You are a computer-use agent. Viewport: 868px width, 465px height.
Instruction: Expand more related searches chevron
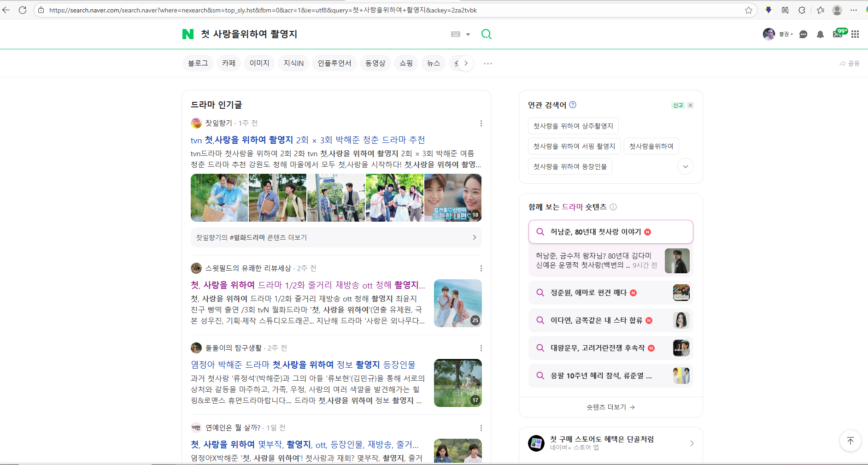[x=686, y=166]
